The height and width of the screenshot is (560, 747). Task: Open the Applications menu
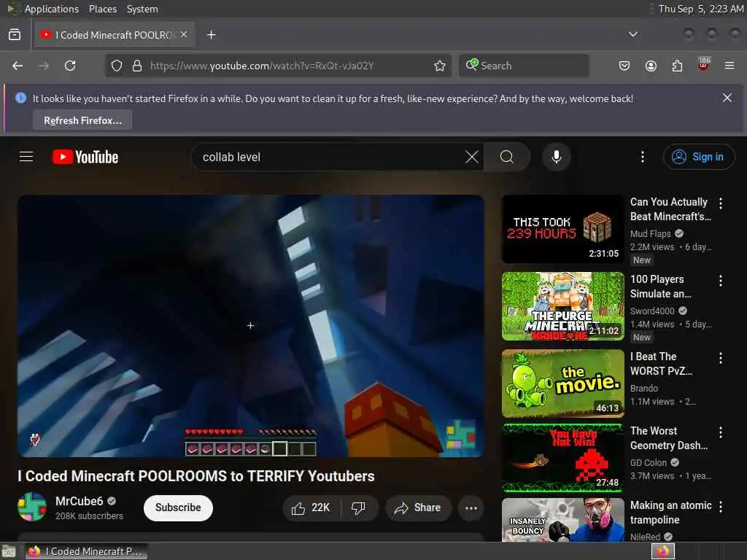(52, 9)
